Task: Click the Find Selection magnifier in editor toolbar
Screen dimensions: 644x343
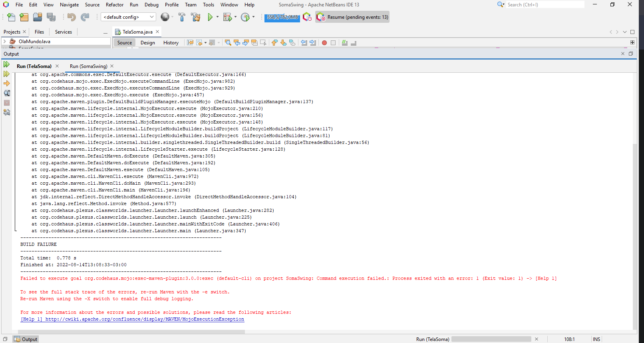Action: click(x=228, y=43)
